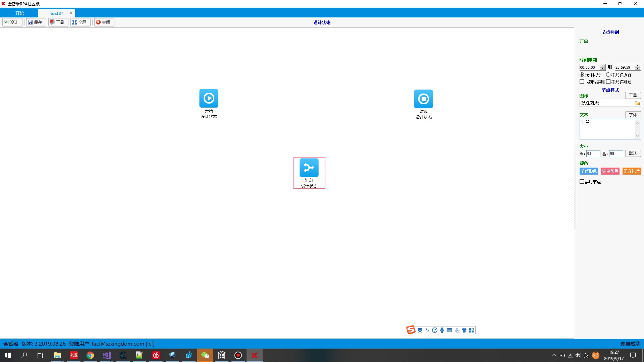Screen dimensions: 644x362
Task: Click the folder icon in 选择图片 field
Action: [637, 103]
